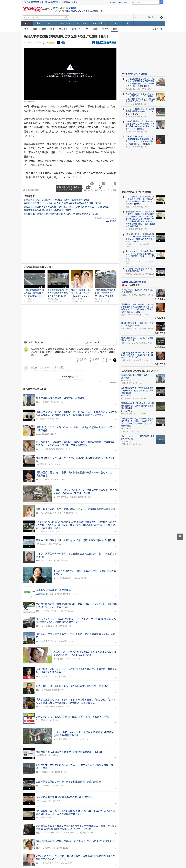
Task: React with わかりやすい light bulb icon
Action: pyautogui.click(x=100, y=187)
